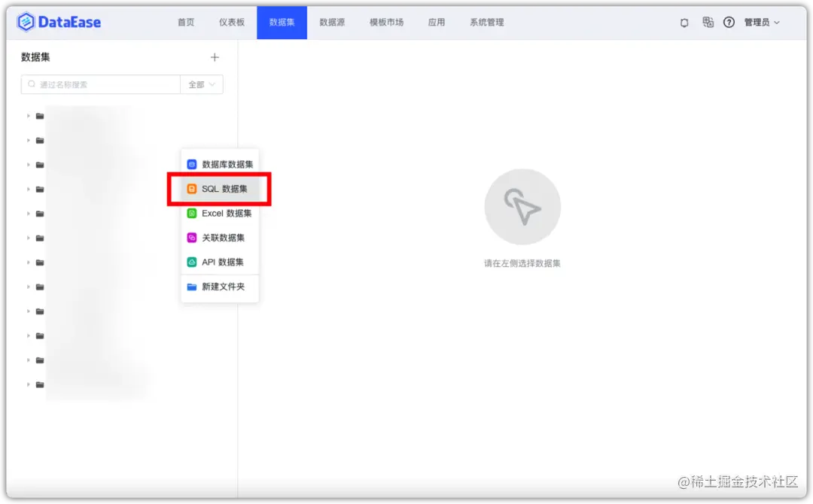Screen dimensions: 813x504
Task: Choose API 数据集 from the menu
Action: point(220,262)
